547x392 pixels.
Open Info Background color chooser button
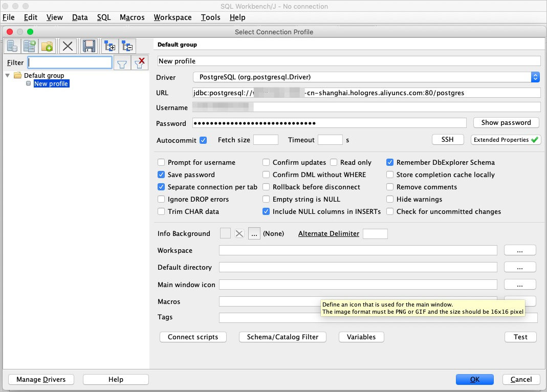[254, 234]
